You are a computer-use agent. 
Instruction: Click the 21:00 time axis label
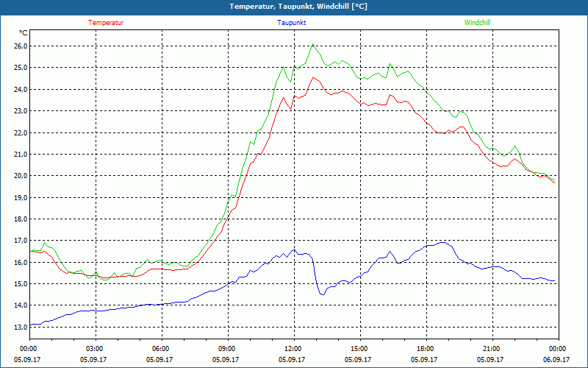pyautogui.click(x=492, y=348)
